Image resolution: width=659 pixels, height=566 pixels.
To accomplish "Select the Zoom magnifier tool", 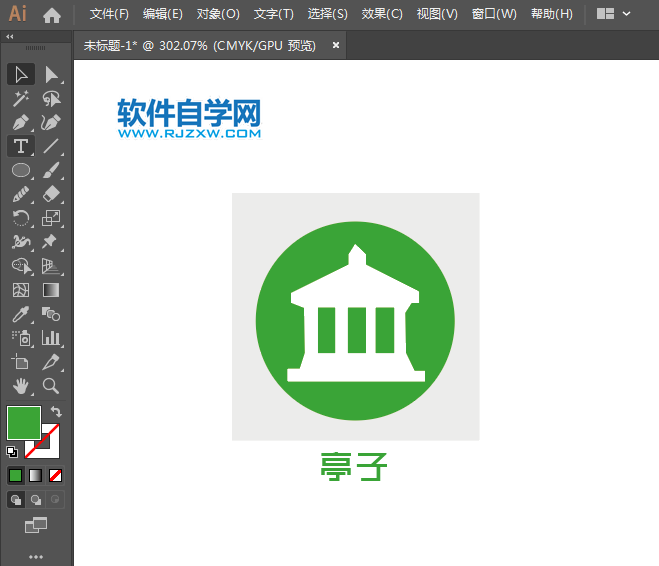I will coord(51,386).
